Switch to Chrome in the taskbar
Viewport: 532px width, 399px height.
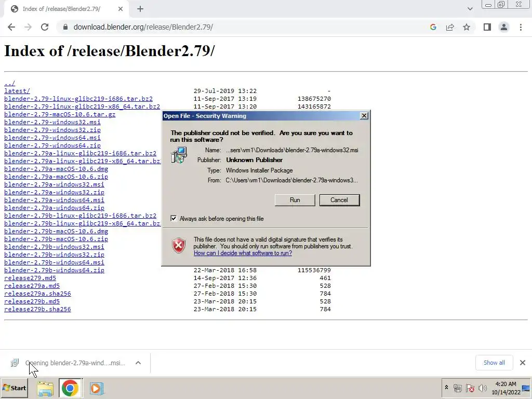[x=70, y=388]
